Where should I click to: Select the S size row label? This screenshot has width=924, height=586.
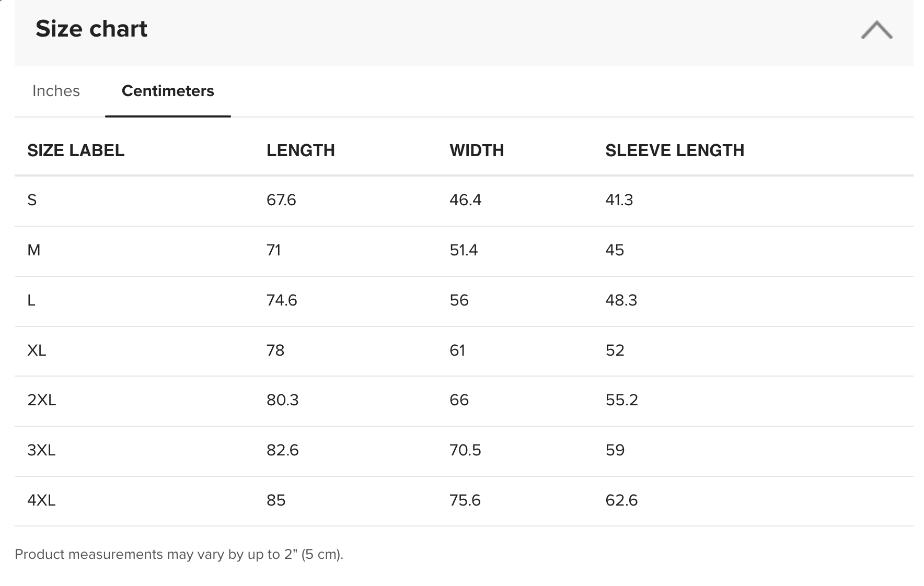tap(32, 200)
